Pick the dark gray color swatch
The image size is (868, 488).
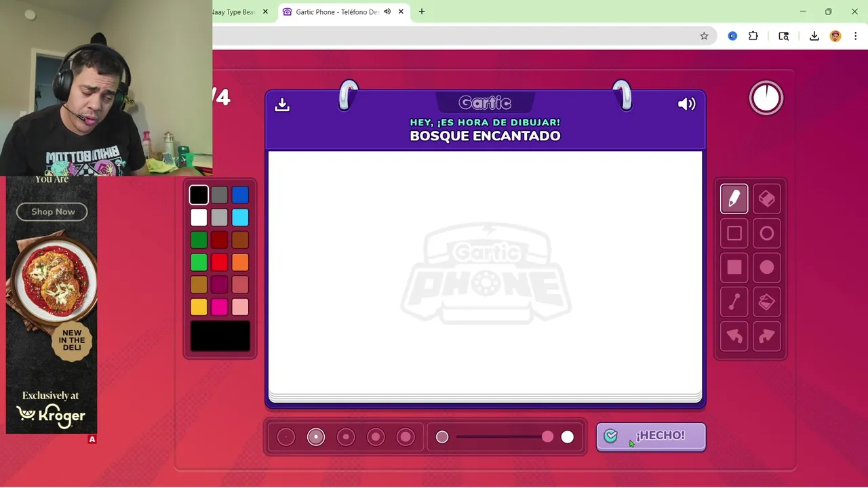coord(219,195)
